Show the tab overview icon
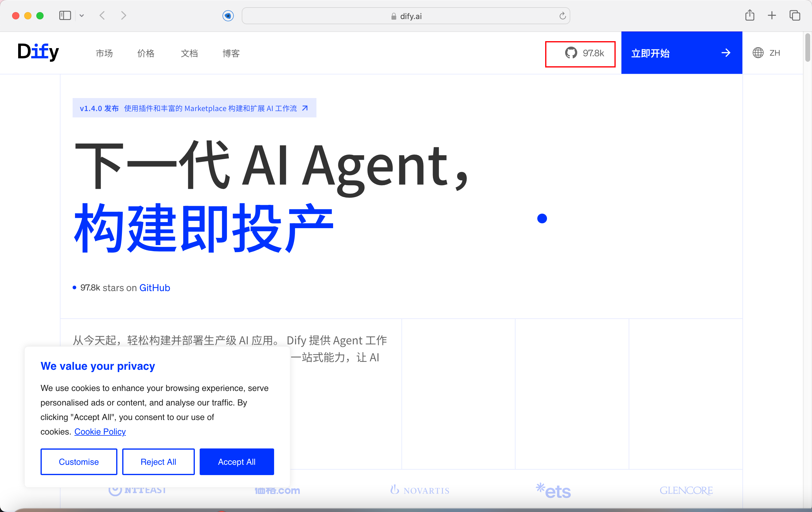This screenshot has height=512, width=812. (794, 15)
